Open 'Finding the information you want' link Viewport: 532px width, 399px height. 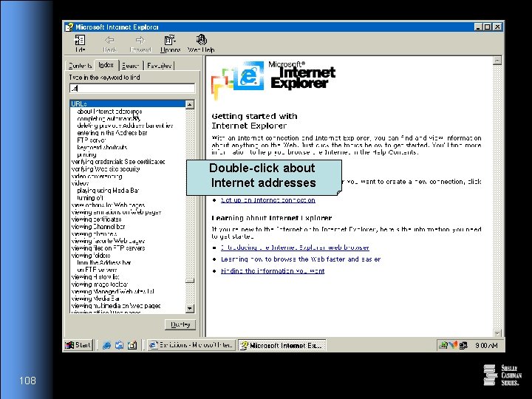point(273,271)
